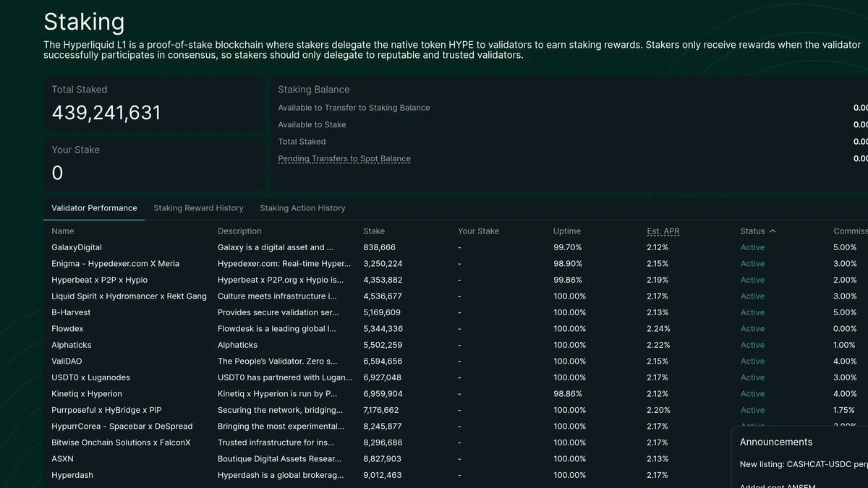Click the ASXN validator name

(62, 459)
